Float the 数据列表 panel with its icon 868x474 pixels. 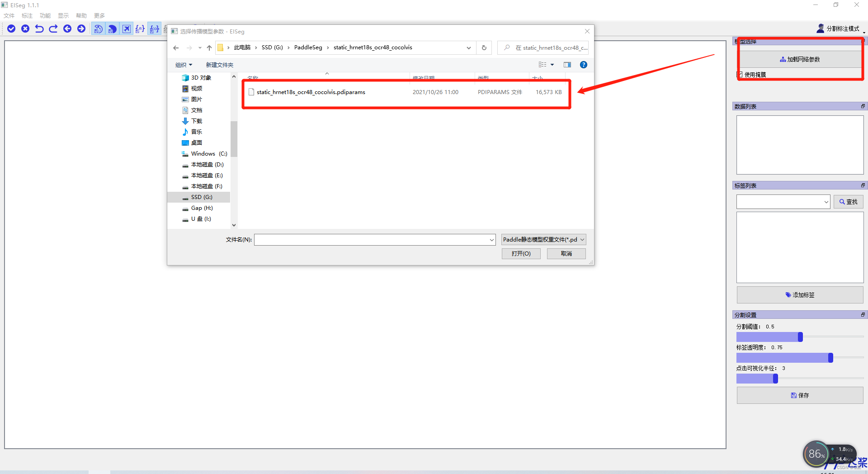pos(863,106)
